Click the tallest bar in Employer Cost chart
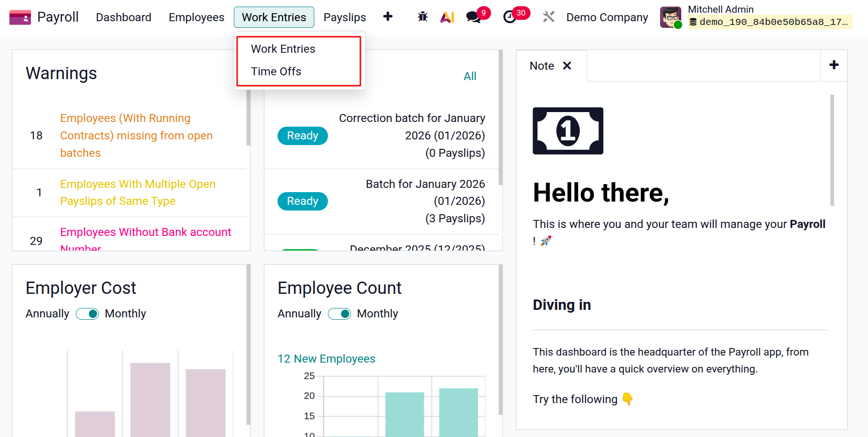The image size is (868, 437). pyautogui.click(x=150, y=400)
